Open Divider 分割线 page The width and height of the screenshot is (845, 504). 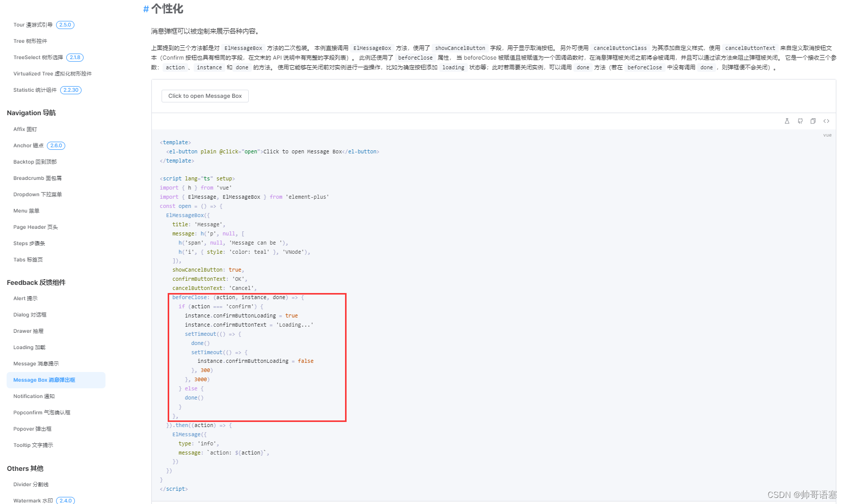click(x=31, y=485)
